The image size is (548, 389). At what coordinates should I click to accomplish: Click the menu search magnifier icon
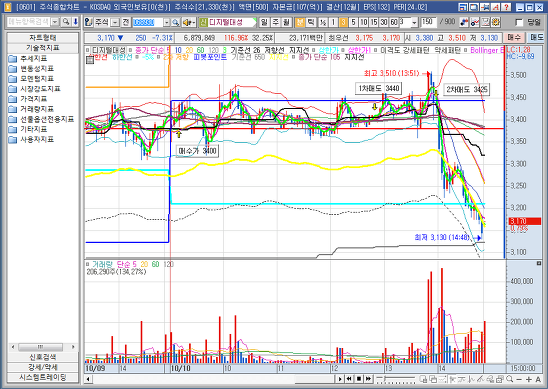(x=65, y=22)
